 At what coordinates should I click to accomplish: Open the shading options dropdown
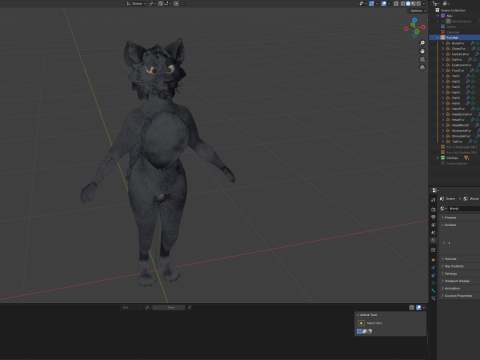tap(424, 3)
